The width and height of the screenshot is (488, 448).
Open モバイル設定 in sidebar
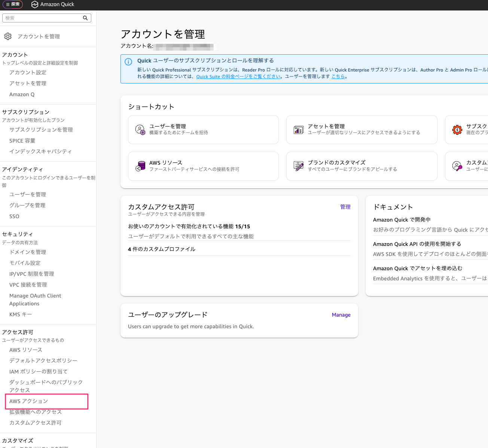(x=25, y=263)
